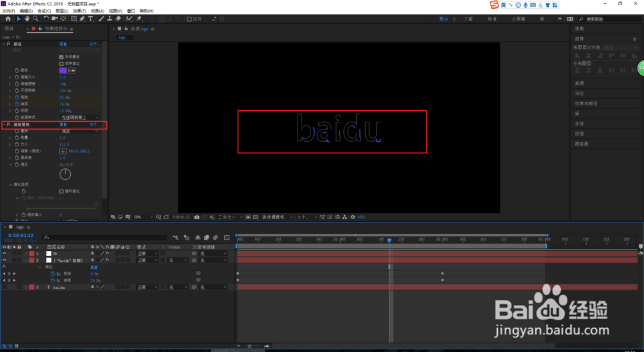The image size is (644, 352).
Task: Select the Pen tool
Action: click(x=82, y=19)
